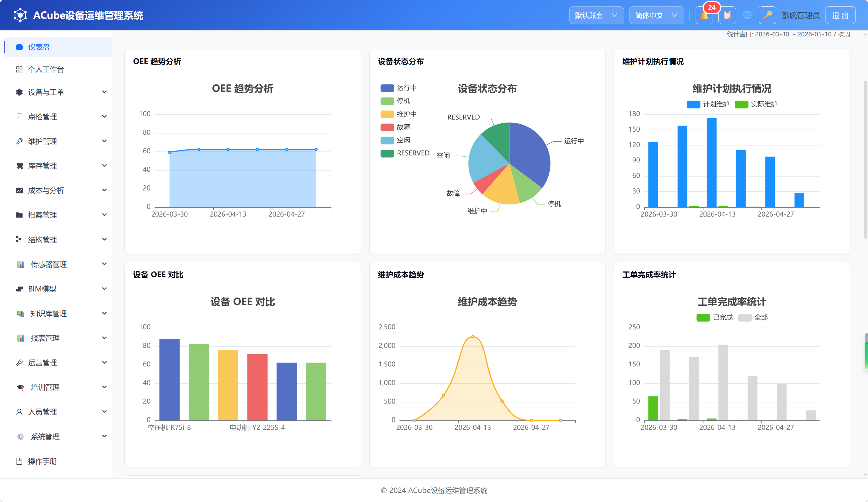Click the 库存管理 cart icon
The width and height of the screenshot is (868, 502).
19,166
